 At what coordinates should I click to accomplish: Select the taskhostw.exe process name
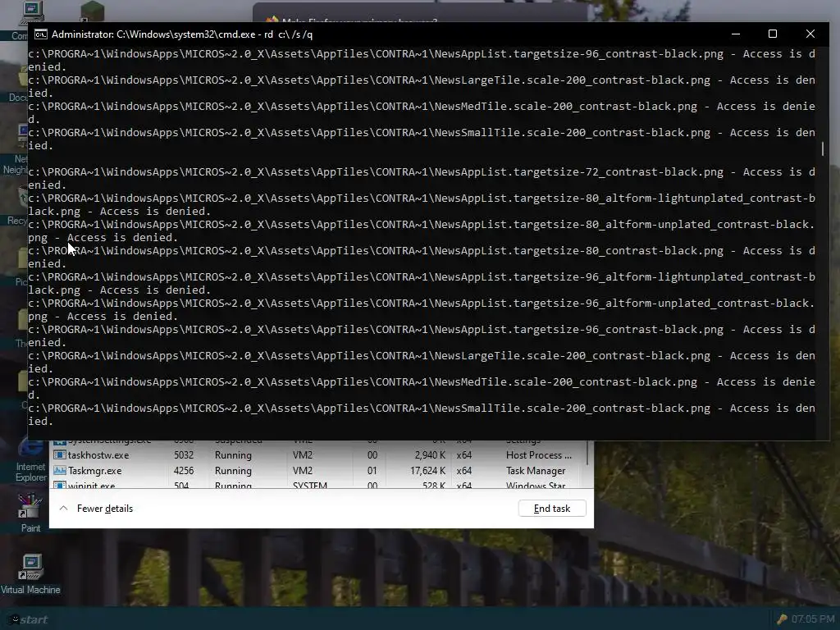click(98, 455)
